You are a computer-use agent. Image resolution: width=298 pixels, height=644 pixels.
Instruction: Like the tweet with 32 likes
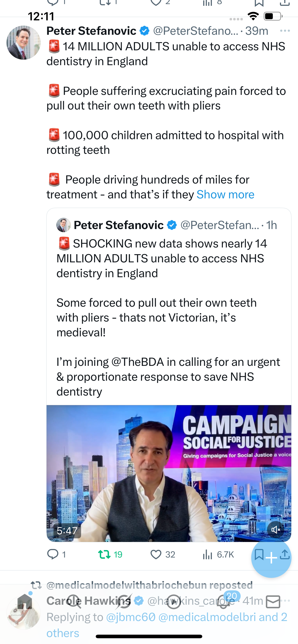162,554
